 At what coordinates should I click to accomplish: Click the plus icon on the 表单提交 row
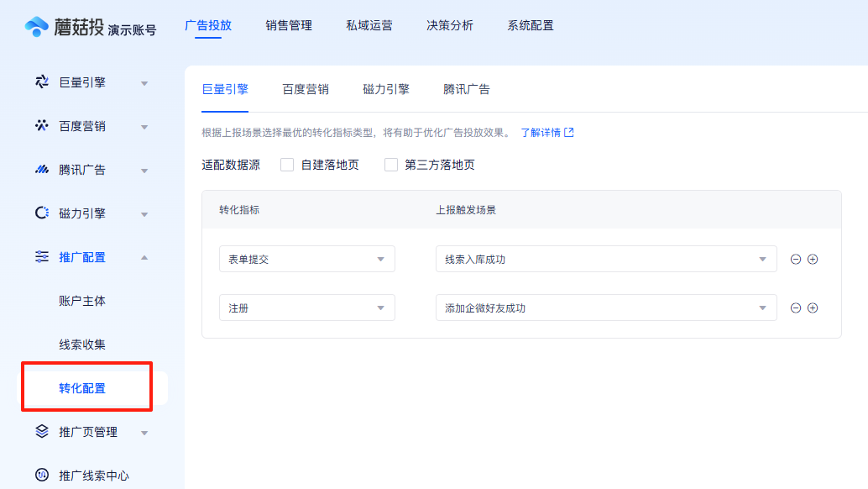point(813,259)
